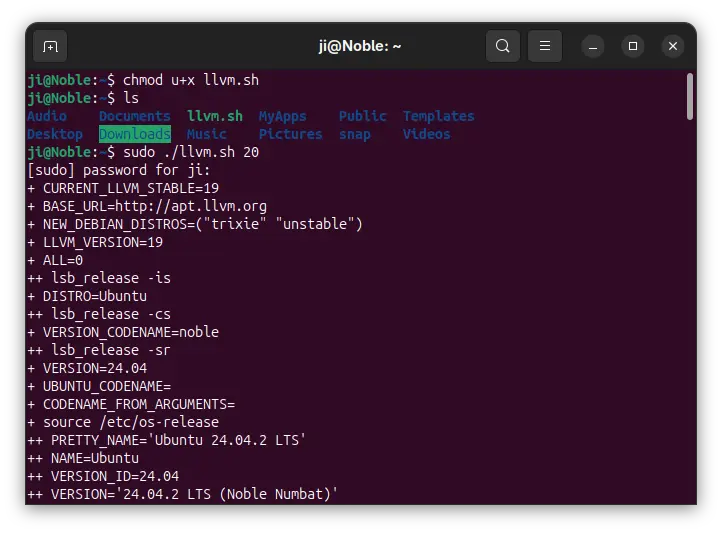This screenshot has height=533, width=722.
Task: Click the llvm.sh file in ls output
Action: (215, 116)
